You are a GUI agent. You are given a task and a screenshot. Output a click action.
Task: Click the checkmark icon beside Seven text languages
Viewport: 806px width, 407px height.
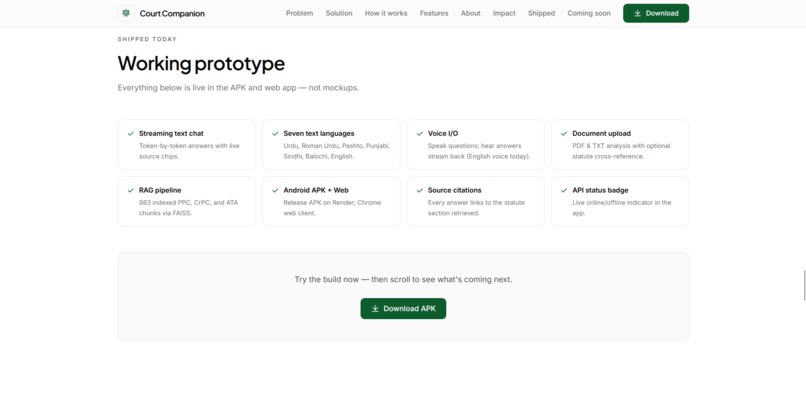pos(275,134)
